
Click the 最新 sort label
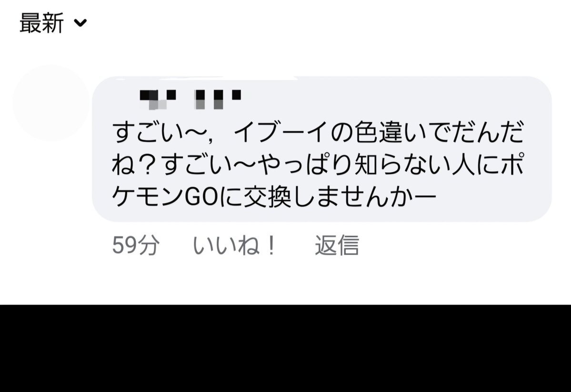(x=41, y=23)
